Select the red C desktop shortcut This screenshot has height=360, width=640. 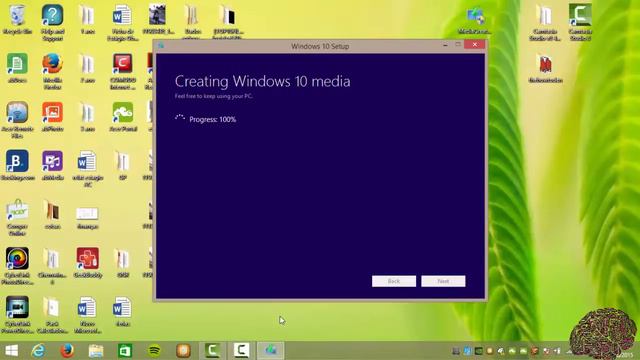(122, 71)
